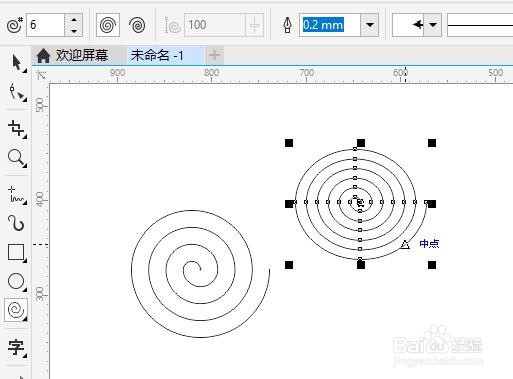Choose logarithmic spiral mode
513x379 pixels.
137,25
